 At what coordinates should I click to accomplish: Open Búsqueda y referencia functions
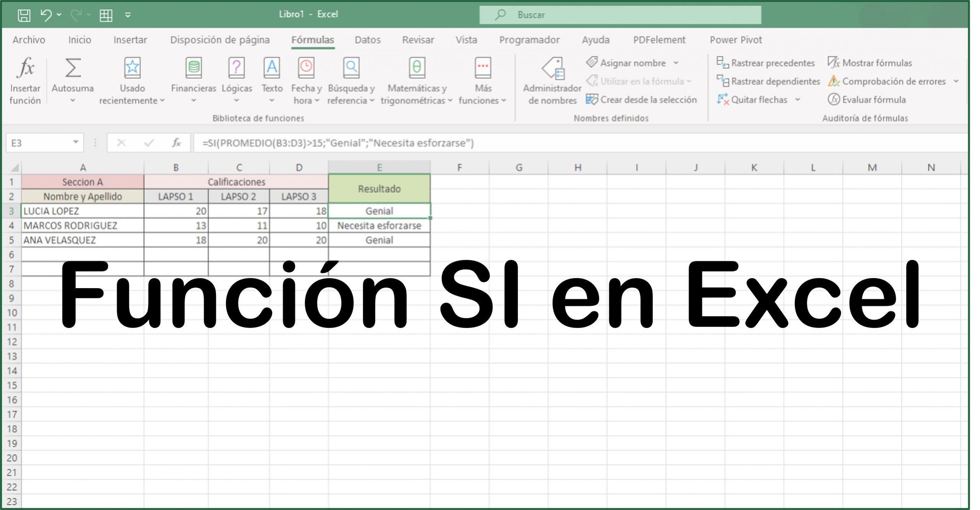click(351, 68)
